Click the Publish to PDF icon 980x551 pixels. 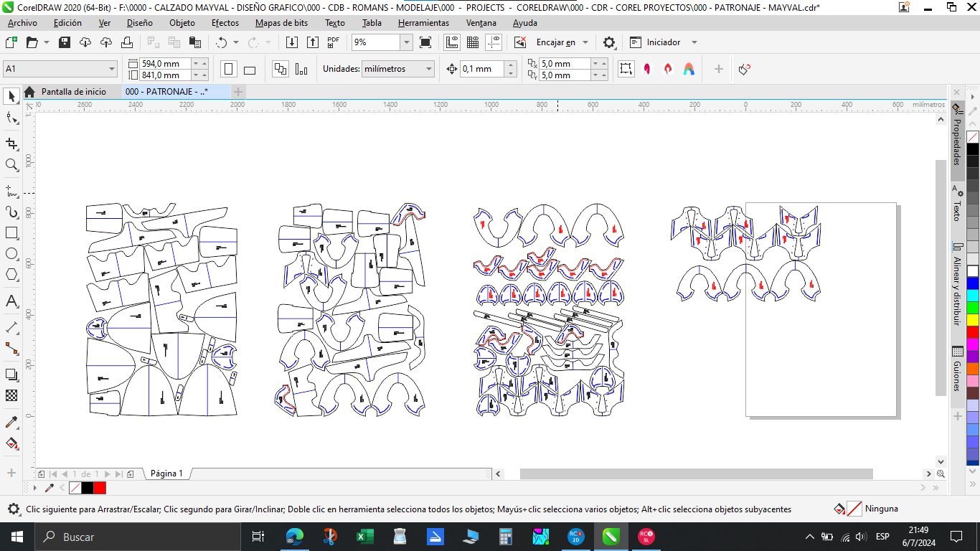[x=333, y=42]
